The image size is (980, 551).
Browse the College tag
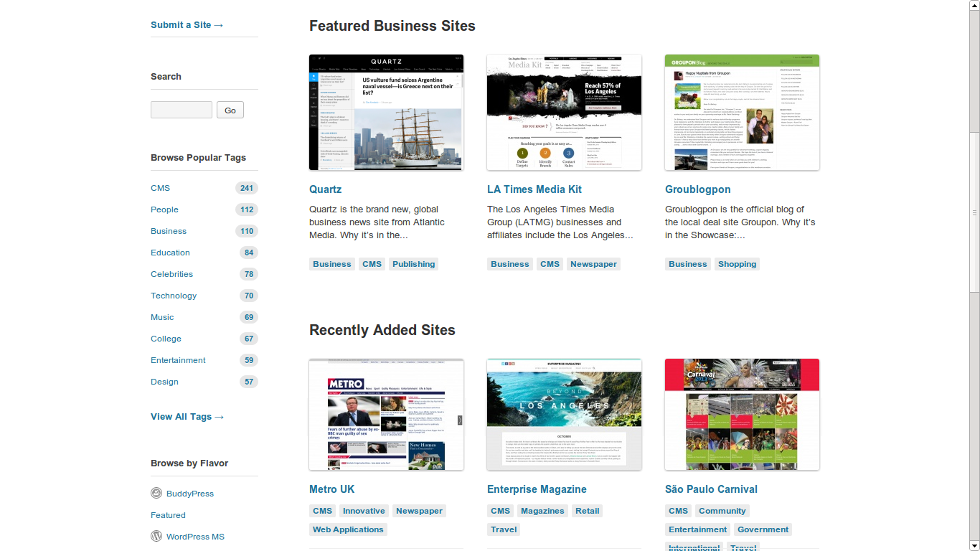[x=166, y=339]
